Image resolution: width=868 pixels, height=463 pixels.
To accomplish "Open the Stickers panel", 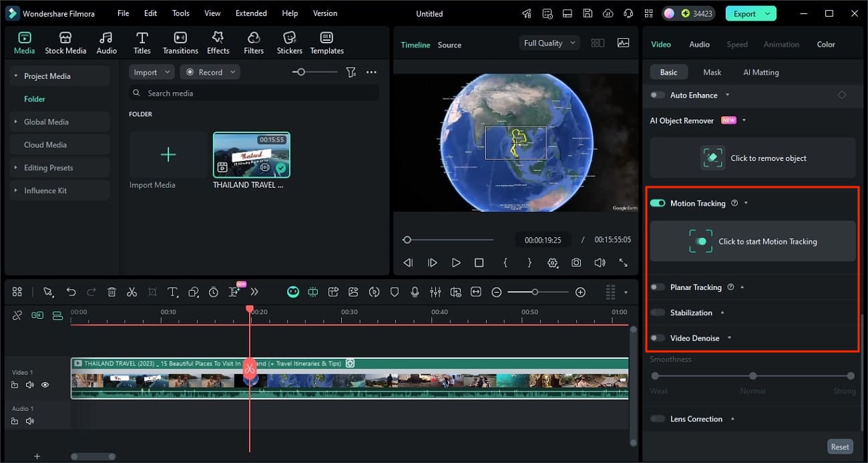I will 289,41.
